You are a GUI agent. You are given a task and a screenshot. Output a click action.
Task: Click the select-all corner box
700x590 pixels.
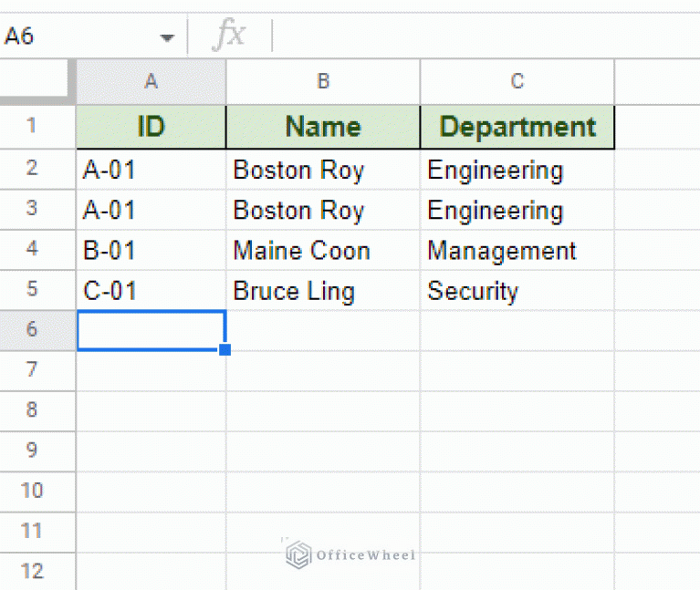37,82
